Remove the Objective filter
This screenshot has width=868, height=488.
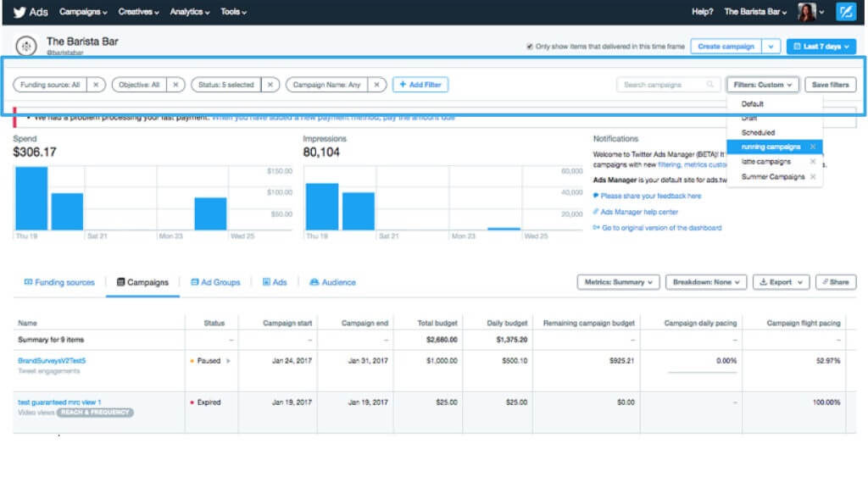click(175, 85)
